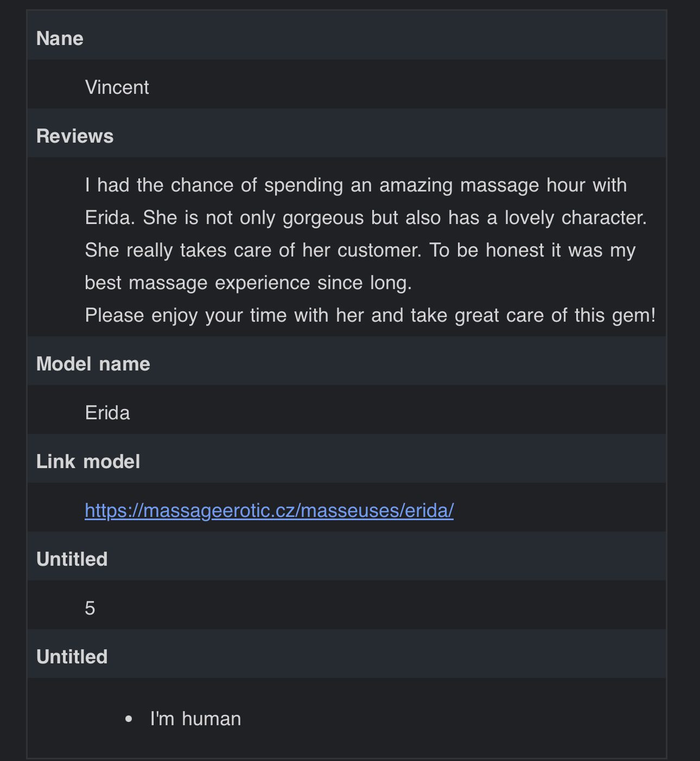The image size is (700, 761).
Task: Click the review's first line 'I had the chance'
Action: pyautogui.click(x=356, y=185)
